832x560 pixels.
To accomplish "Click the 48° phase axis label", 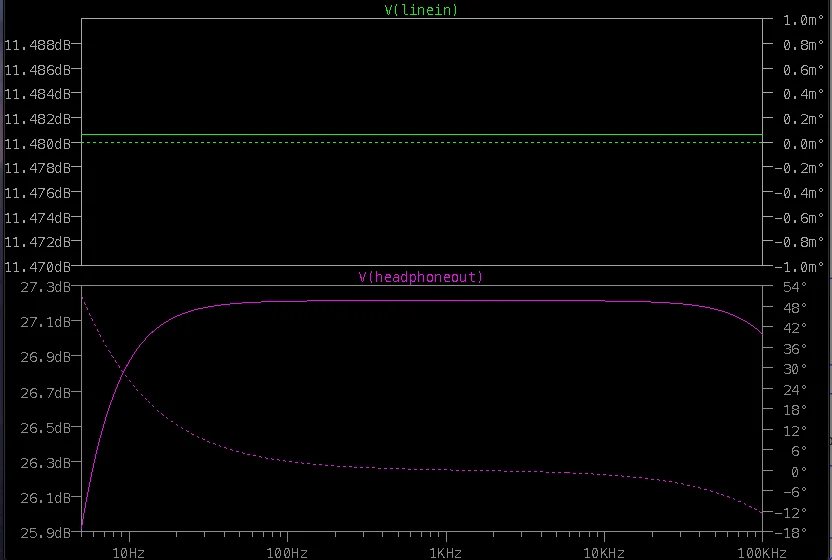I will click(x=795, y=308).
